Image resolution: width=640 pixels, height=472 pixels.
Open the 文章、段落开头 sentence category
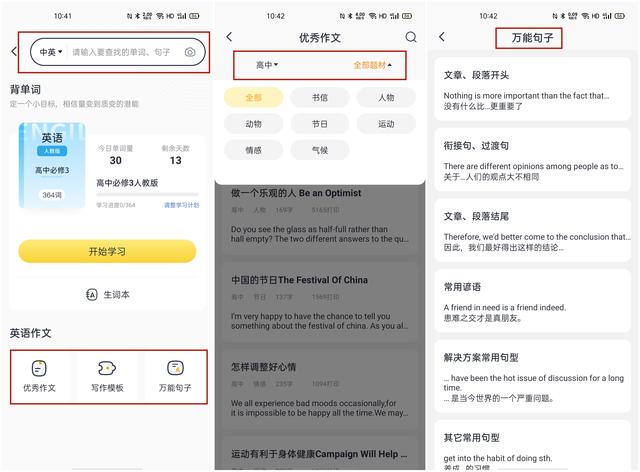tap(532, 89)
